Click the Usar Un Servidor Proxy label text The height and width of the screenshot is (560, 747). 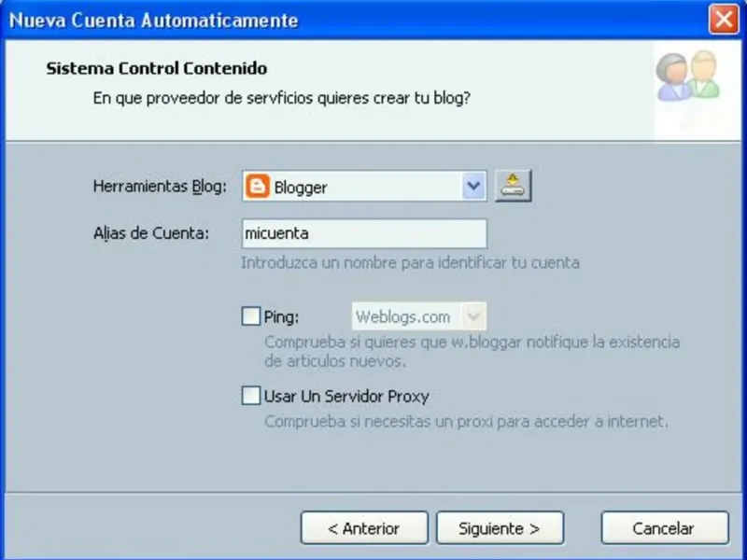click(346, 396)
